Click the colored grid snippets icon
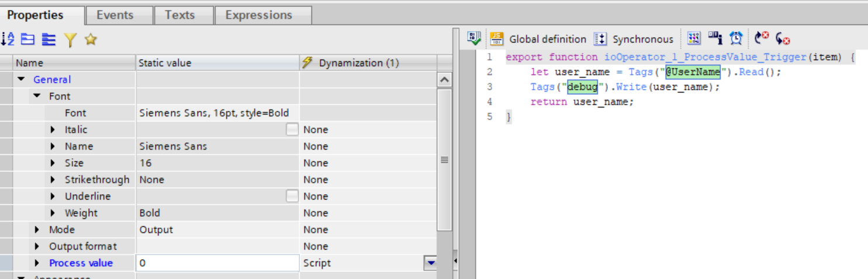868x279 pixels. pos(694,39)
